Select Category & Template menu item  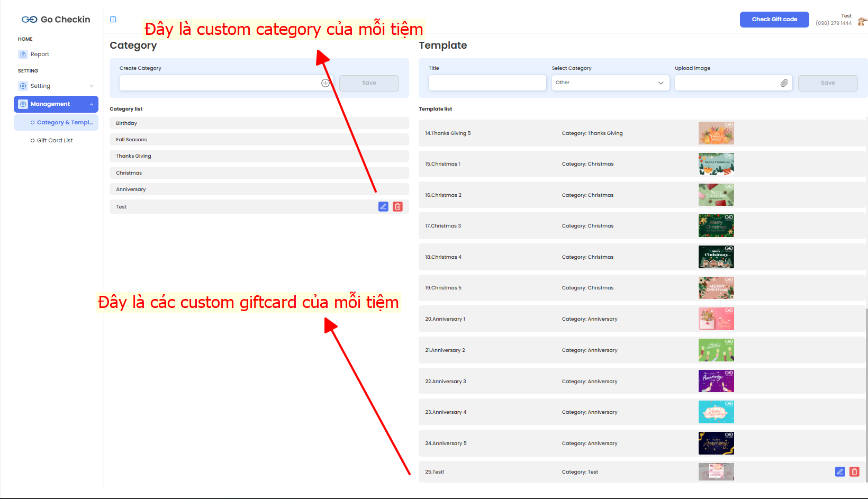pos(65,123)
